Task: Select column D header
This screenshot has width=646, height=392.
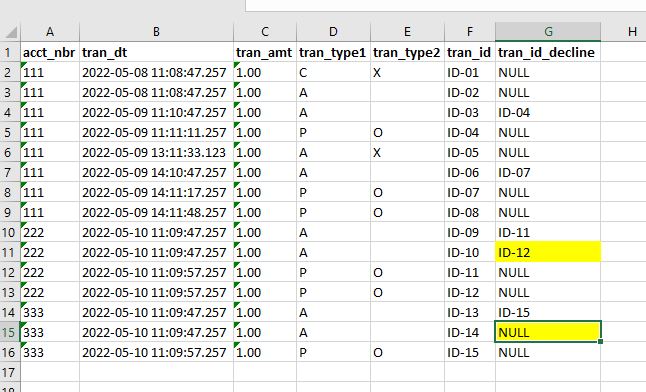Action: click(x=333, y=32)
